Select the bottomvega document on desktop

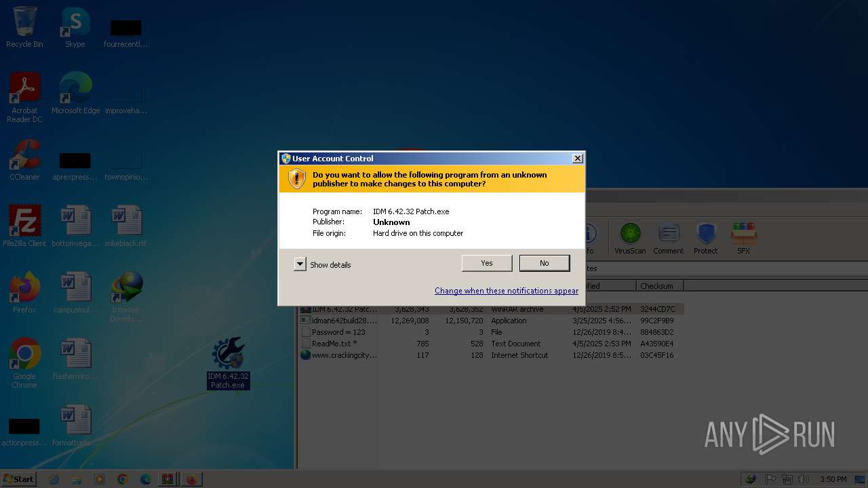75,226
